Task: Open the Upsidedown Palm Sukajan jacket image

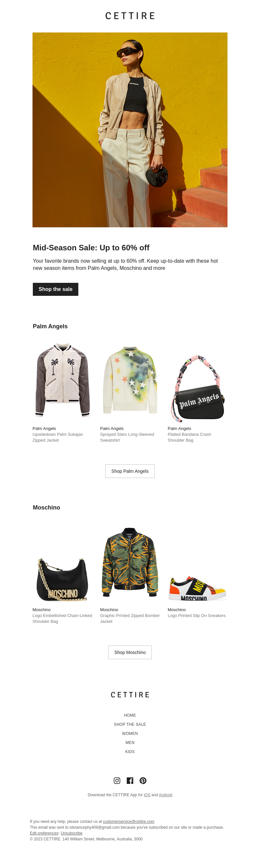Action: (62, 380)
